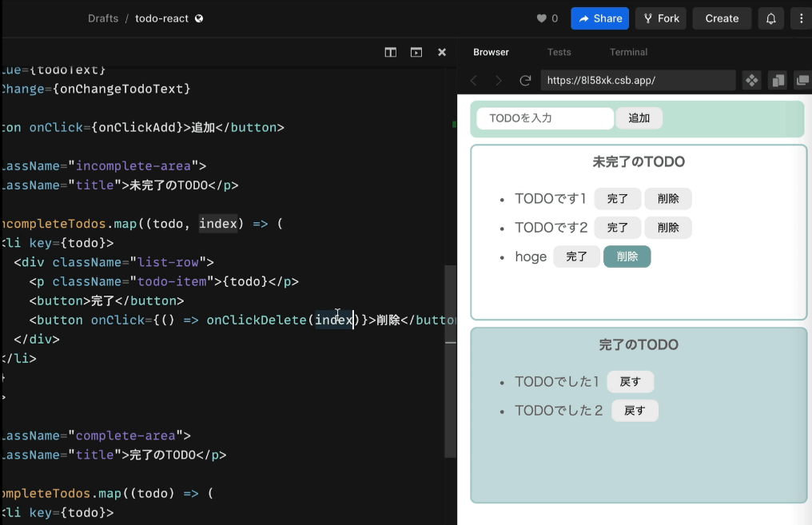The height and width of the screenshot is (525, 812).
Task: Open the three-dot more options menu
Action: click(801, 18)
